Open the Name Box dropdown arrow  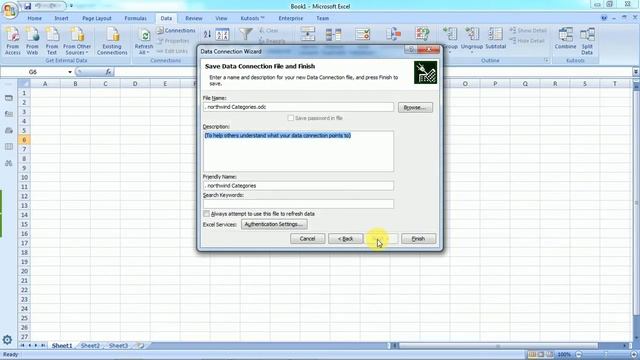(70, 72)
